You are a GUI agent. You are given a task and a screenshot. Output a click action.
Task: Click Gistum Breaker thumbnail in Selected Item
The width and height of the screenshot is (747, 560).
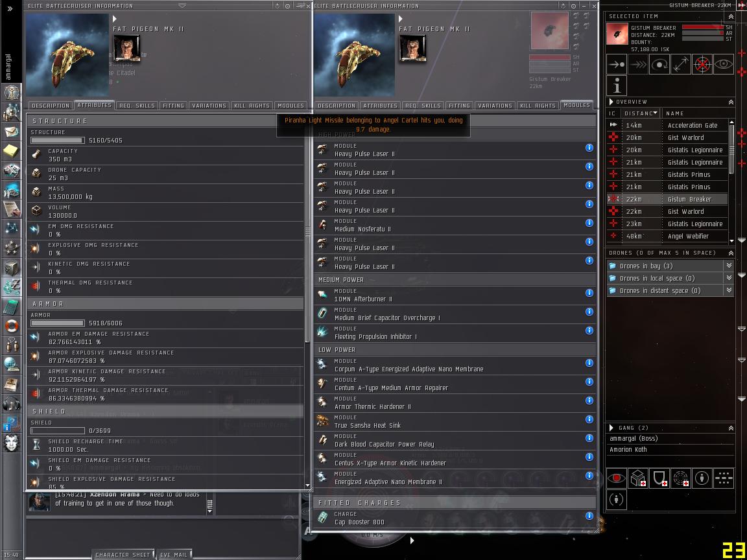coord(617,34)
